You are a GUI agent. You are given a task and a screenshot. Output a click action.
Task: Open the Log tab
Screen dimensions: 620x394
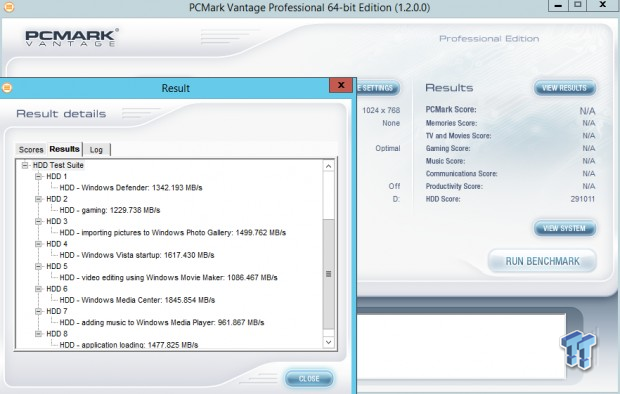click(x=96, y=150)
